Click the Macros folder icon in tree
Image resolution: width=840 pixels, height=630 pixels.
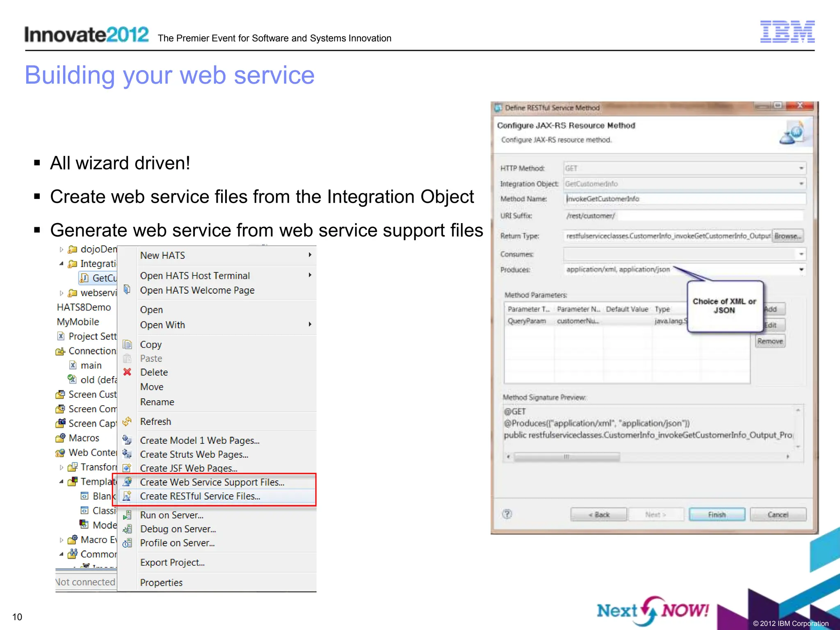click(60, 438)
